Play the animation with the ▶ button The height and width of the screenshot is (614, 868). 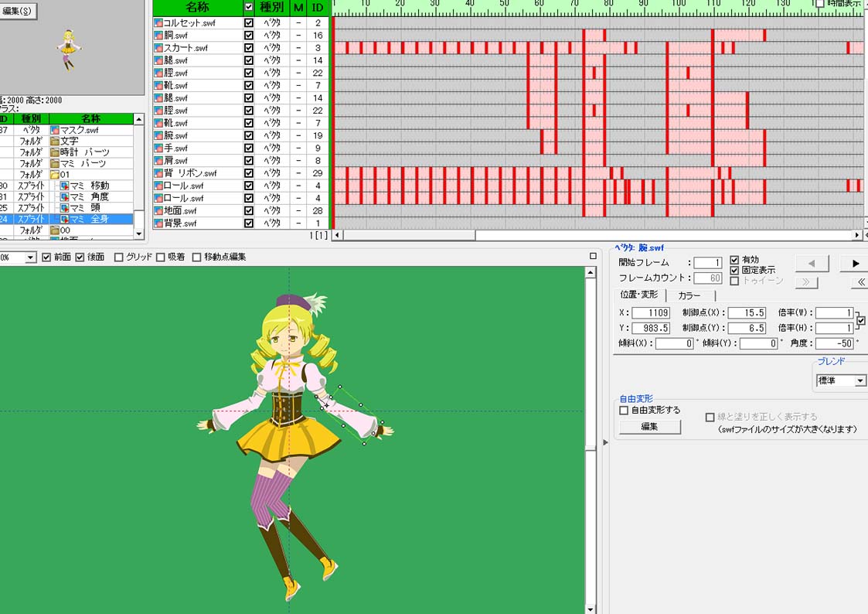(x=854, y=264)
